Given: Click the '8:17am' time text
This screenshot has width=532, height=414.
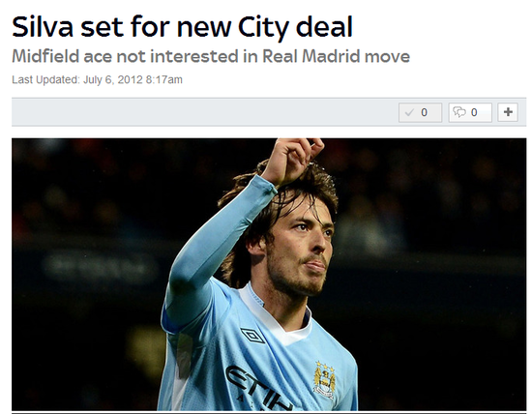Looking at the screenshot, I should click(164, 79).
